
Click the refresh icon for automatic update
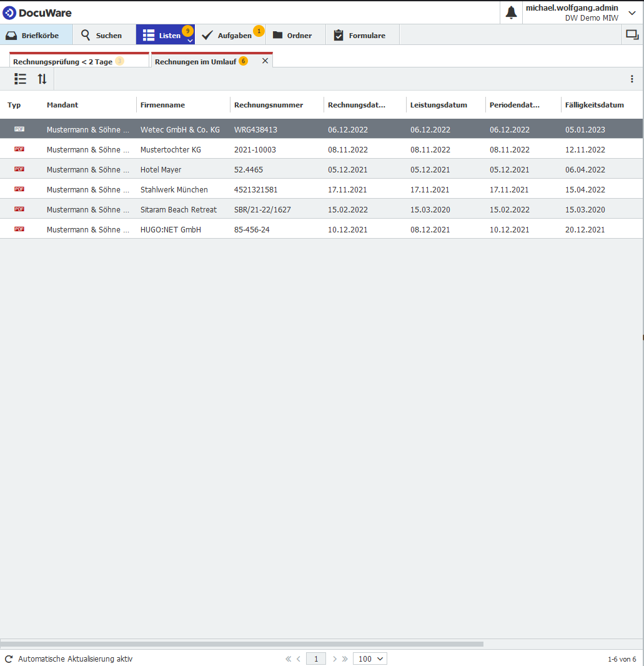9,659
